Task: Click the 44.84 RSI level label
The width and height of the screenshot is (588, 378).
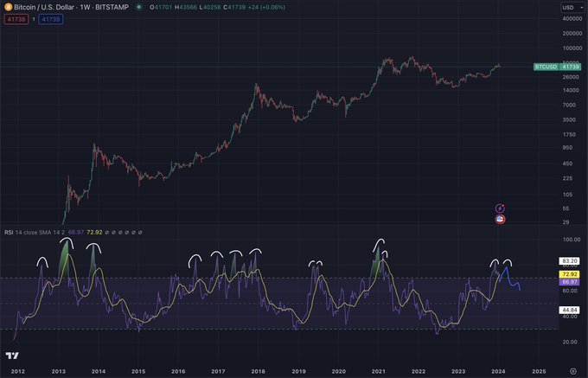Action: (566, 309)
